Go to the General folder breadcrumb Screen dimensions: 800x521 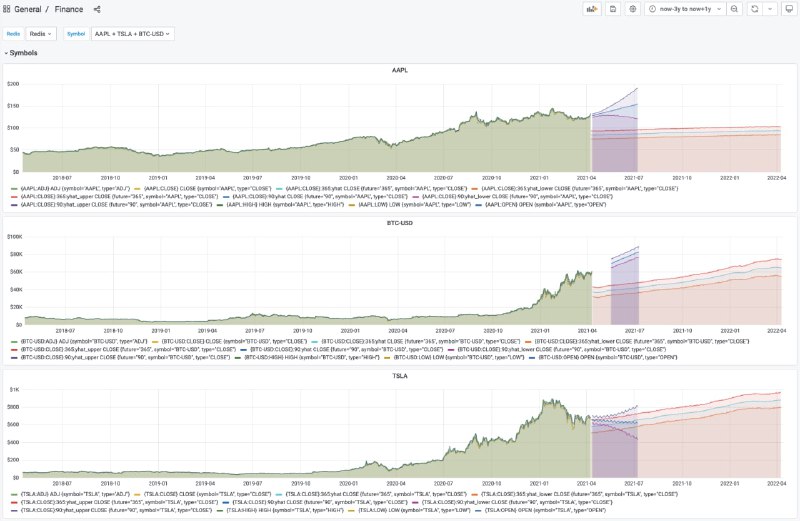coord(28,9)
